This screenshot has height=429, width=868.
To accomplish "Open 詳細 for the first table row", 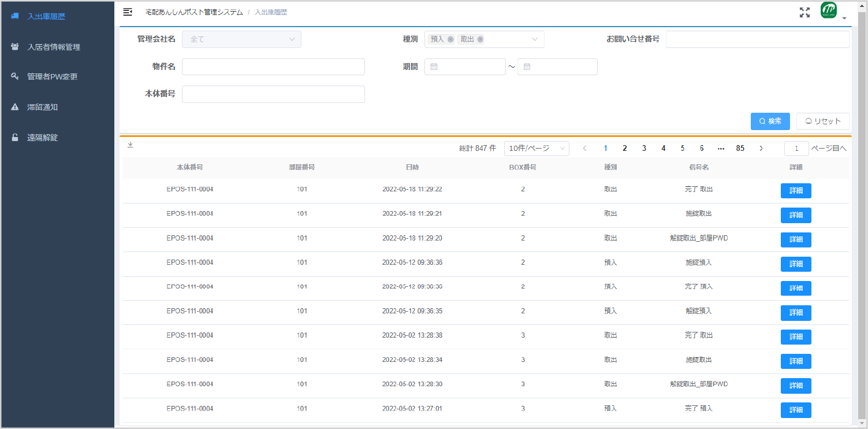I will coord(795,191).
